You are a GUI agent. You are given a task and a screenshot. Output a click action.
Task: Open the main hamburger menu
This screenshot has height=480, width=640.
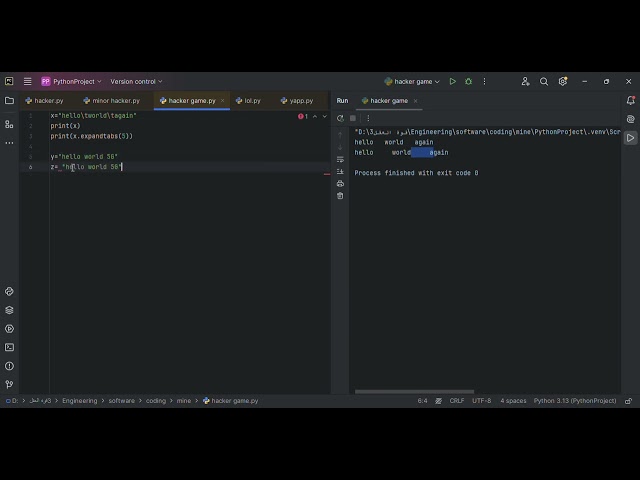[27, 82]
